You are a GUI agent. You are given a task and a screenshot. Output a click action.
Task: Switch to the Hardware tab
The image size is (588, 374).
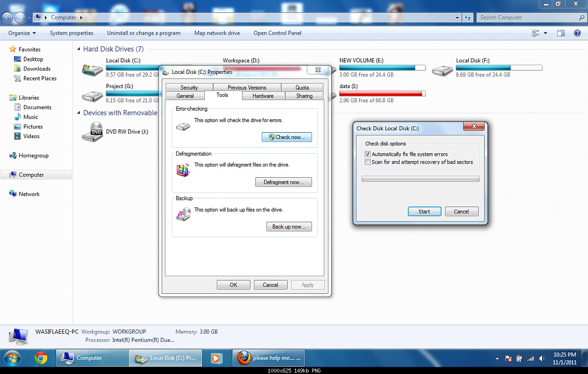tap(263, 96)
